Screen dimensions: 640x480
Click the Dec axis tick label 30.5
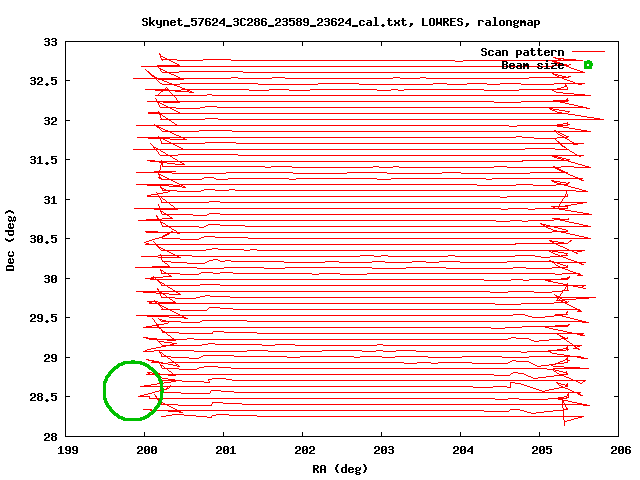point(44,239)
